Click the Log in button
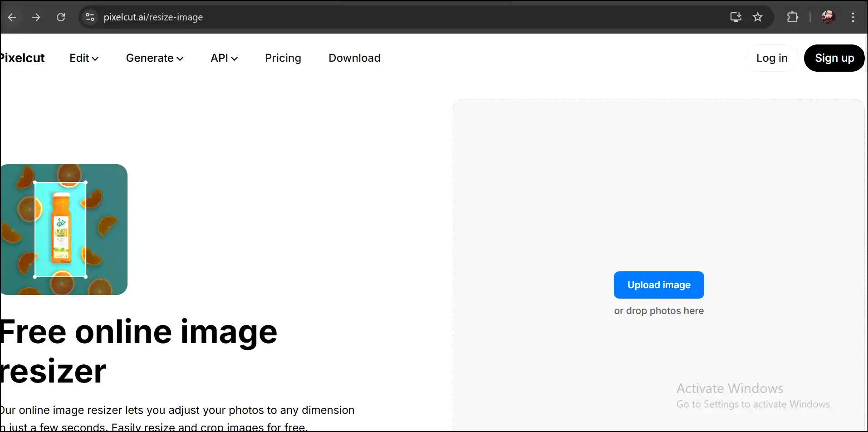Viewport: 868px width, 432px height. 772,58
